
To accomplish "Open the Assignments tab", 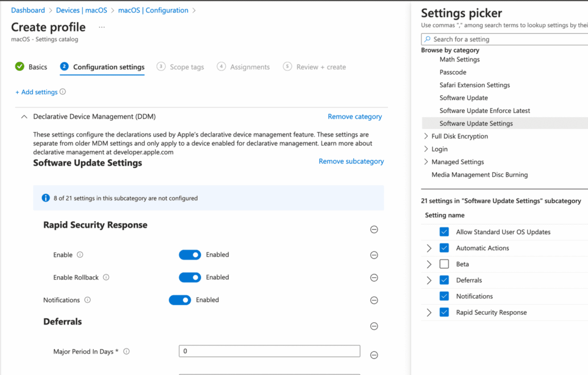I will (249, 67).
